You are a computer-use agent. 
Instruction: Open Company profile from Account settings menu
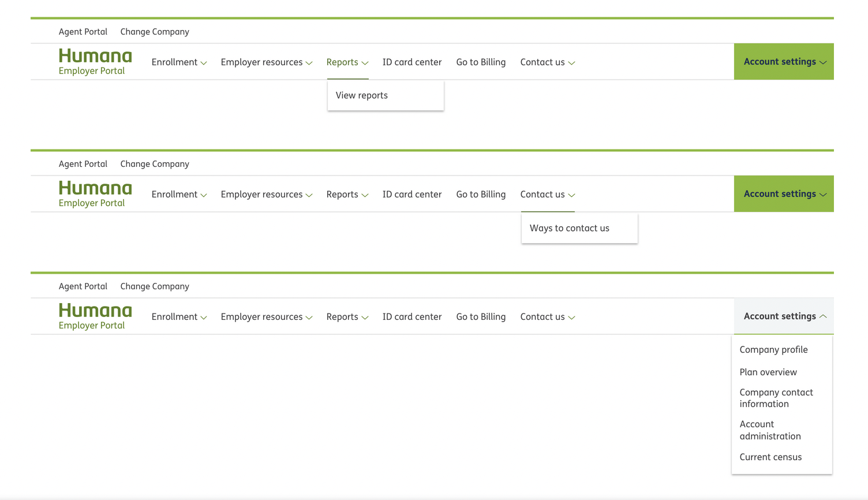coord(773,350)
